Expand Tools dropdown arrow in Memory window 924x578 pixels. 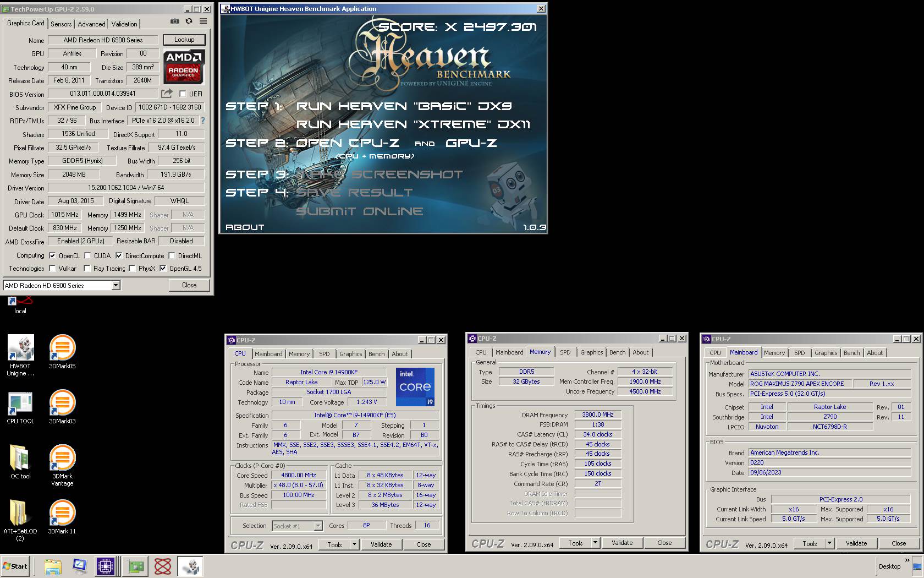(x=595, y=543)
